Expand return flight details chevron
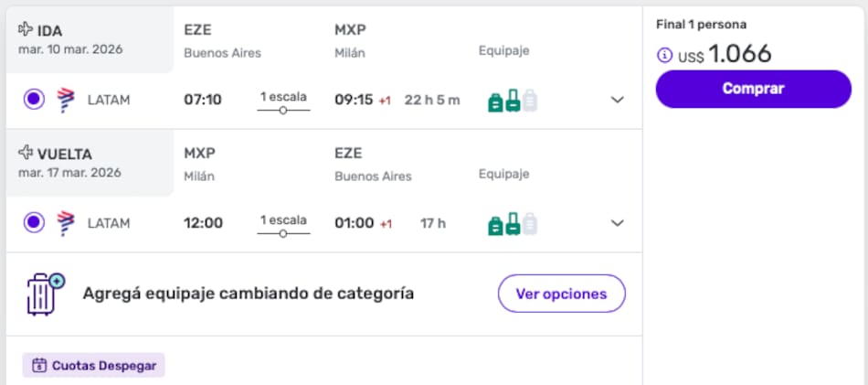Viewport: 868px width, 385px height. tap(618, 222)
